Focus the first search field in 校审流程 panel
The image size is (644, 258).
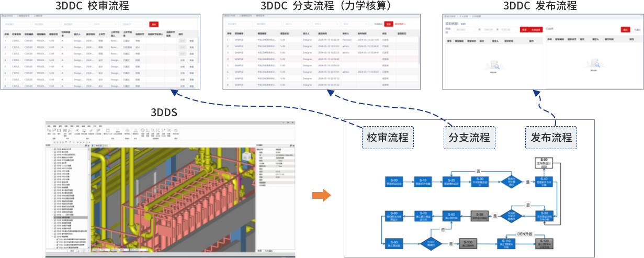(17, 24)
